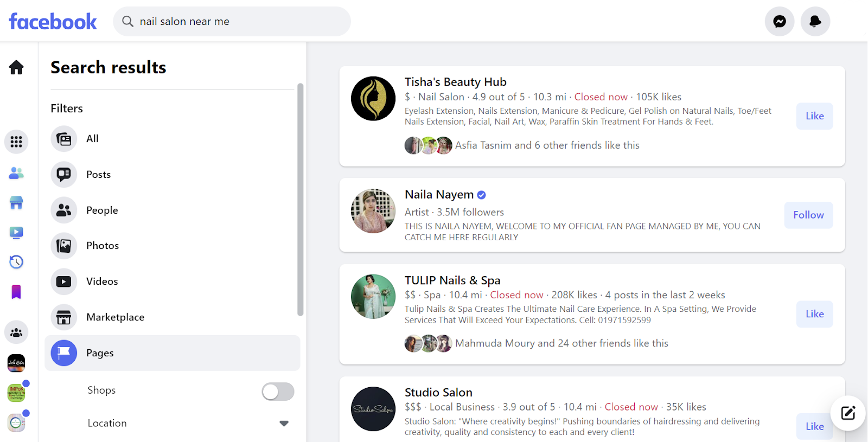Open the round clock-logo shortcut at sidebar bottom
868x442 pixels.
click(x=16, y=422)
